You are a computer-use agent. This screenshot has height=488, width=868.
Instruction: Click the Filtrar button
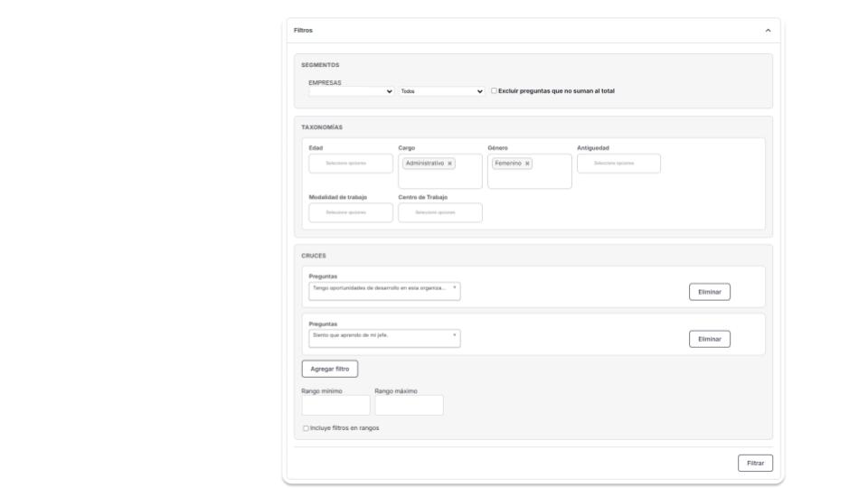pos(755,463)
